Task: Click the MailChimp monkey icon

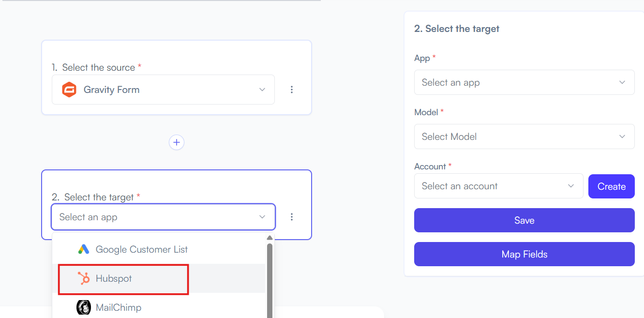Action: pyautogui.click(x=84, y=307)
